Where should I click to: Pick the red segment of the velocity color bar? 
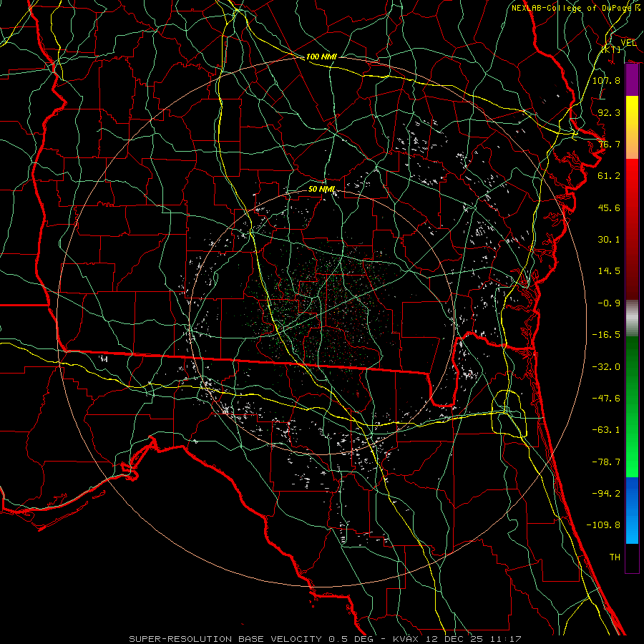[632, 229]
